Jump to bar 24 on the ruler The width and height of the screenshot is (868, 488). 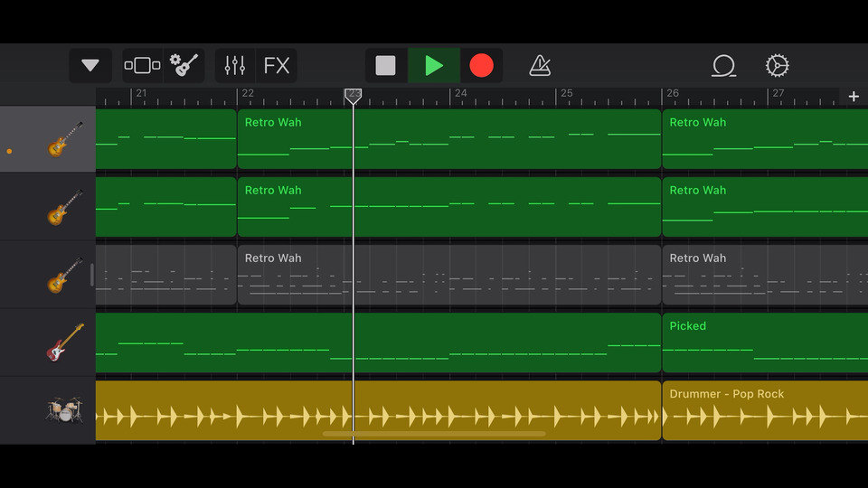[x=460, y=93]
